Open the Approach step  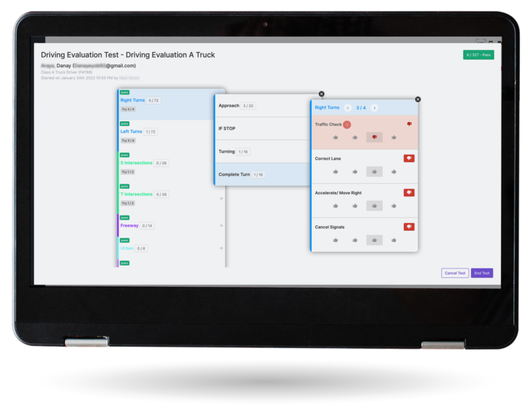click(263, 105)
